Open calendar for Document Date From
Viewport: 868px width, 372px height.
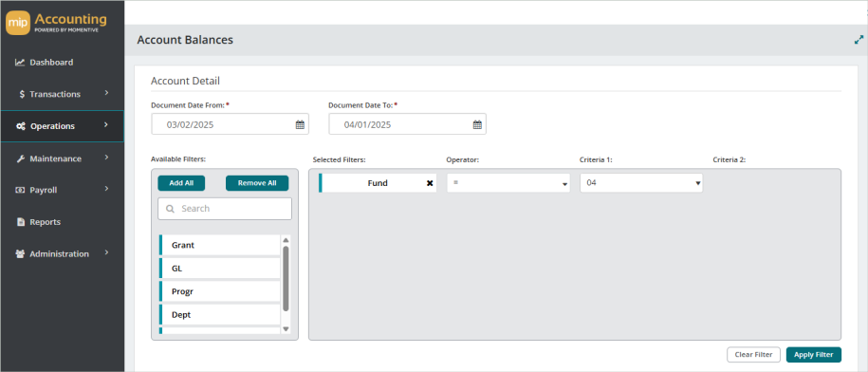[300, 125]
